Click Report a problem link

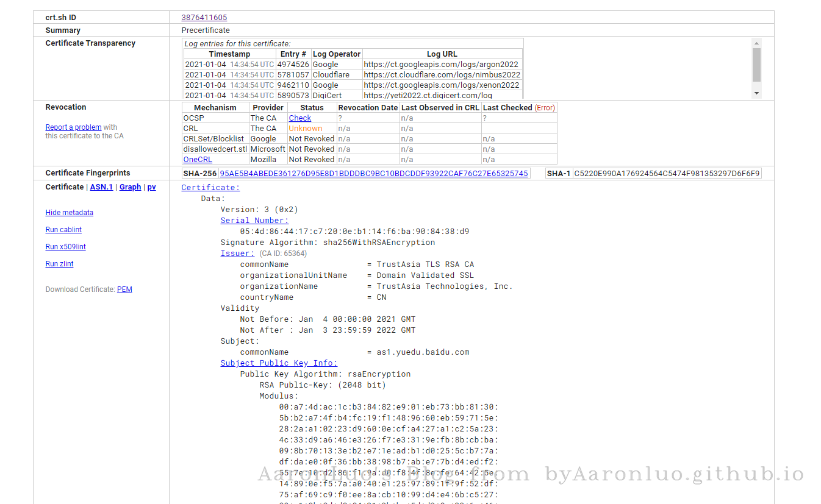(73, 127)
